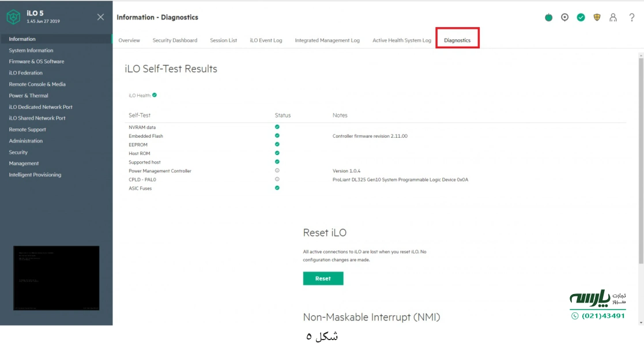Click the info icon beside CPLD - PAL0

[x=276, y=179]
